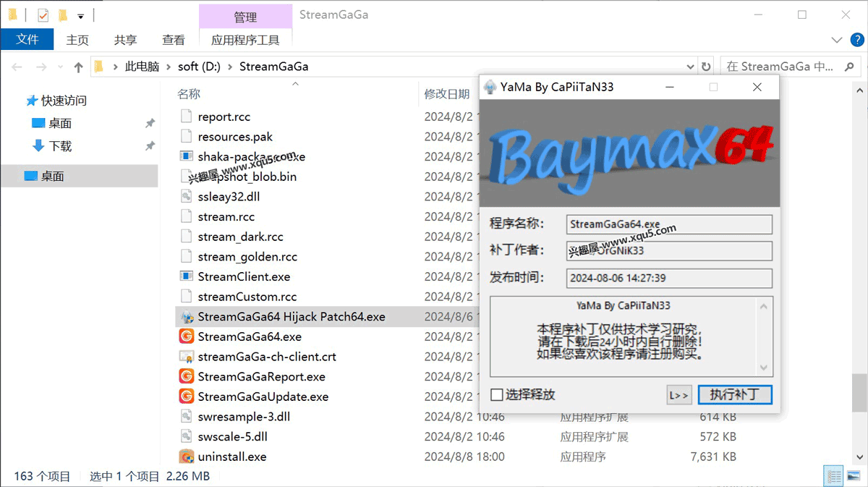Click the stream_dark.rcc file icon
868x487 pixels.
click(x=187, y=237)
